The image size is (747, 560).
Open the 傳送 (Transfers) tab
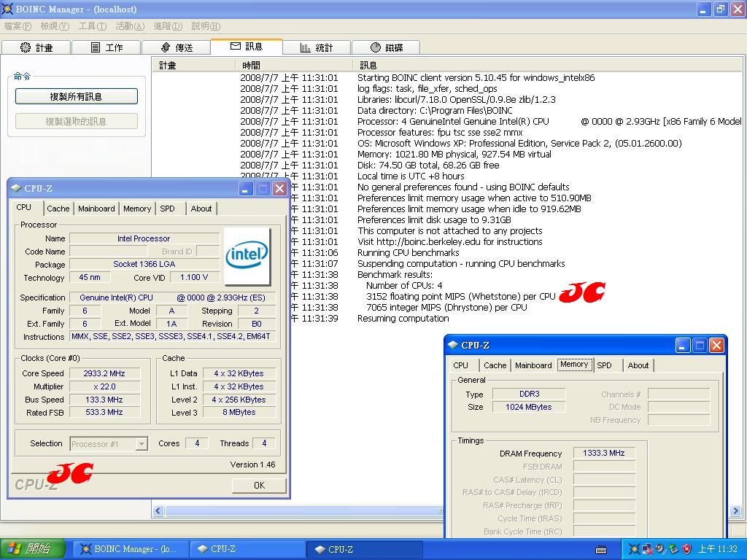tap(176, 47)
